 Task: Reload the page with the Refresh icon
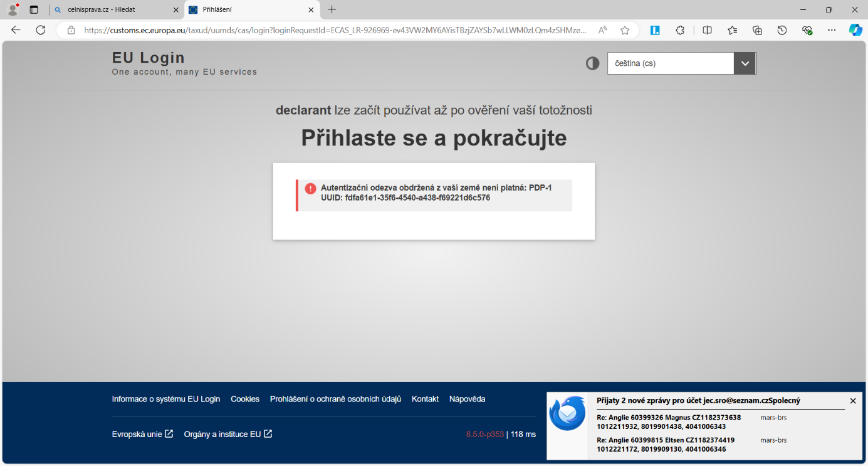(41, 30)
